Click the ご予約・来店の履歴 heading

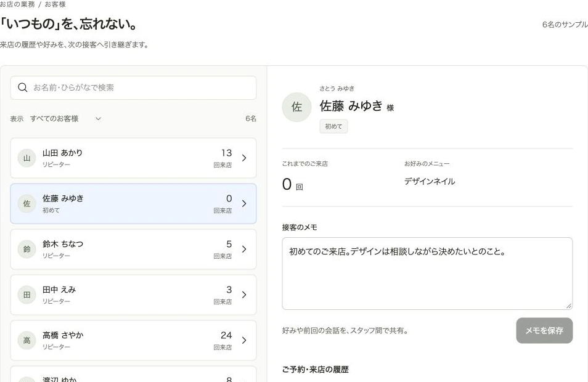[x=316, y=370]
